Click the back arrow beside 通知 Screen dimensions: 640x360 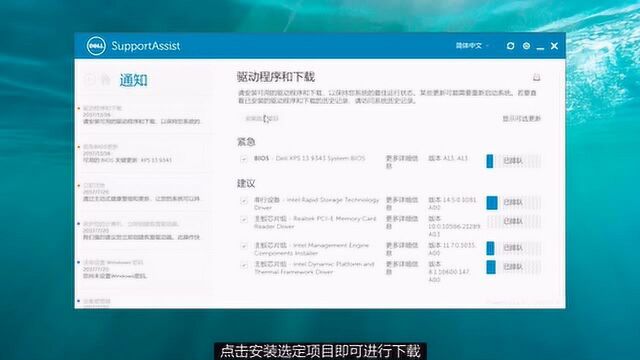coord(90,80)
